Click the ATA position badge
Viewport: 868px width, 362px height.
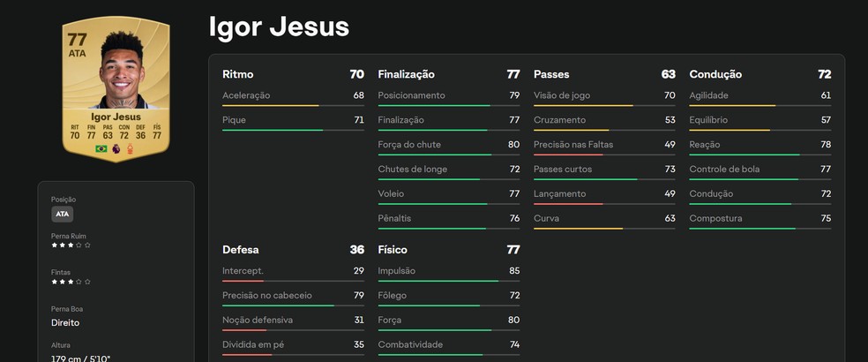click(x=62, y=214)
